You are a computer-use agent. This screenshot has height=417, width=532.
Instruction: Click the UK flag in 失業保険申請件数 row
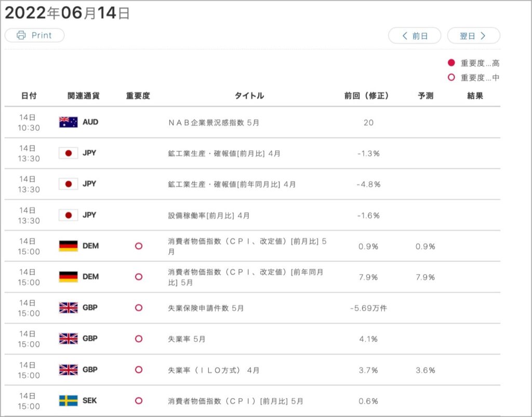pyautogui.click(x=68, y=307)
